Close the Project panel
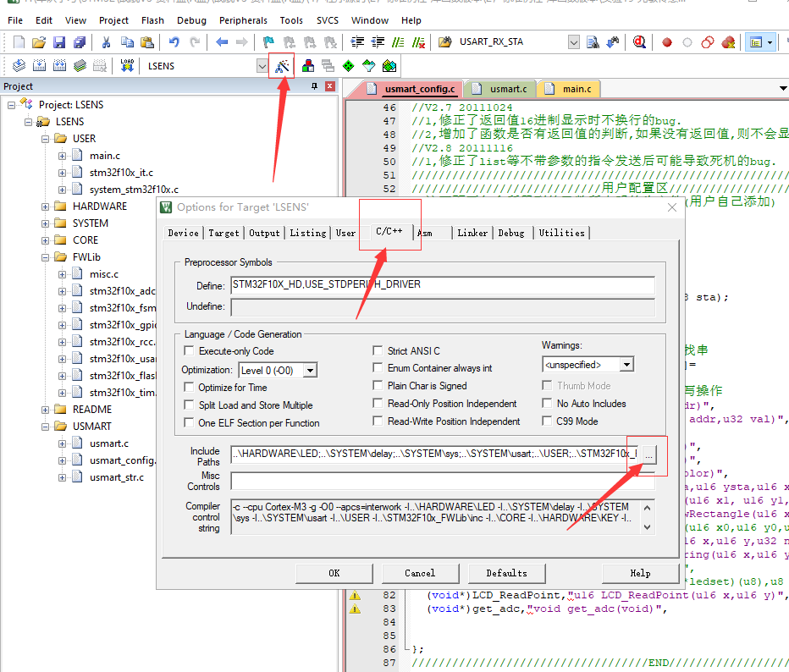The width and height of the screenshot is (789, 672). point(329,86)
